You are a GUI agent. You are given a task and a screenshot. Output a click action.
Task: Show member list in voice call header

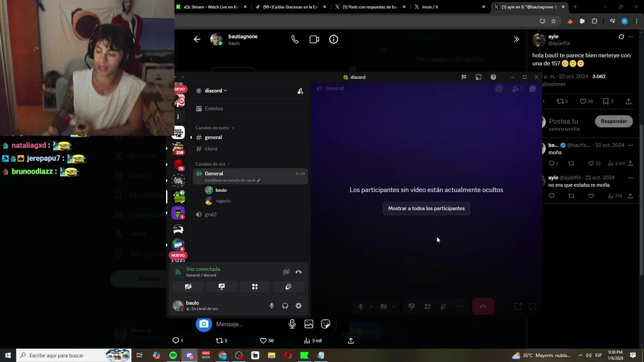point(517,88)
